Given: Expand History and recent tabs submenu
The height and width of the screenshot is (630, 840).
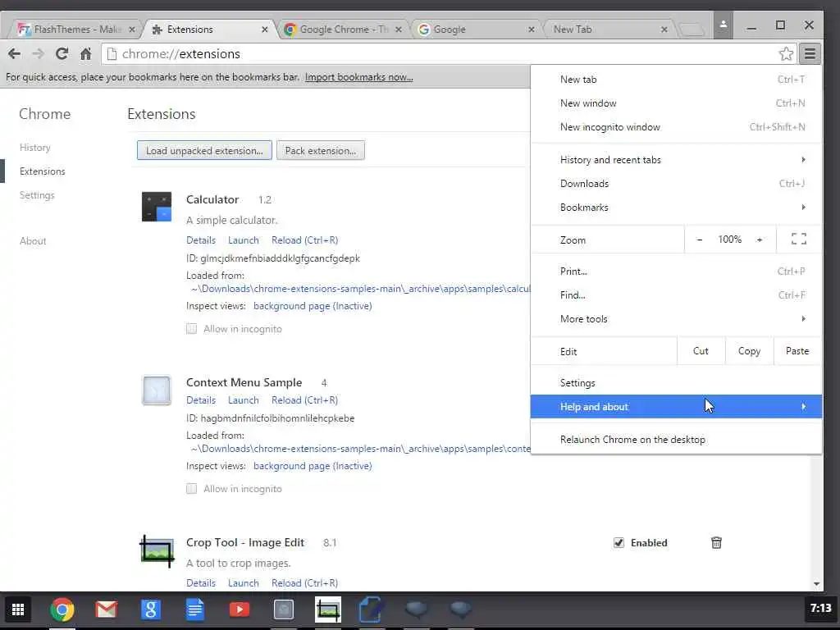Looking at the screenshot, I should (676, 160).
